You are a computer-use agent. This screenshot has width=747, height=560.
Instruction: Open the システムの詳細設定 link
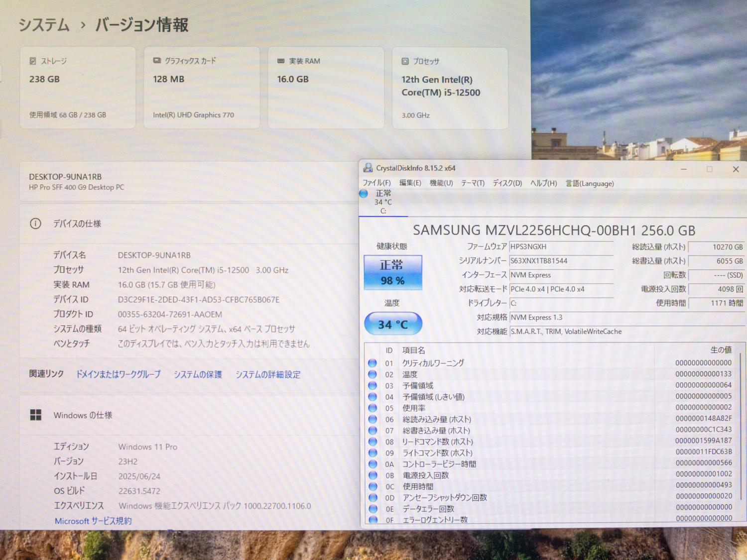click(268, 374)
